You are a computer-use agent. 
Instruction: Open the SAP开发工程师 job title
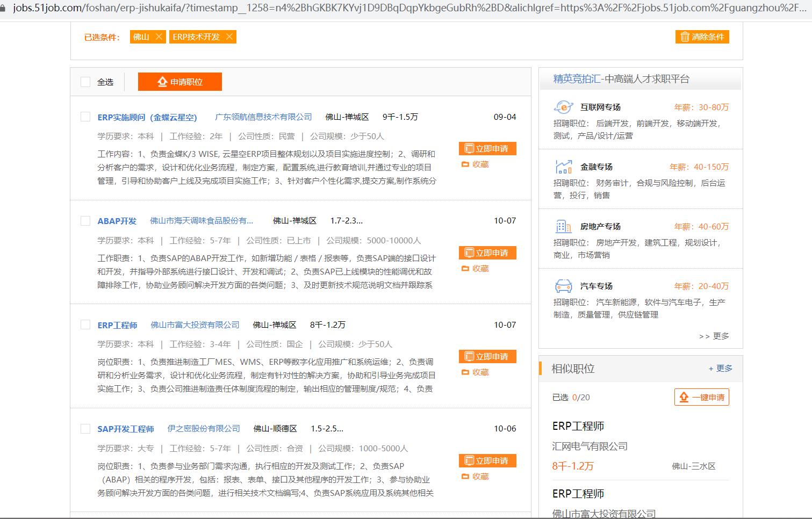pos(126,429)
